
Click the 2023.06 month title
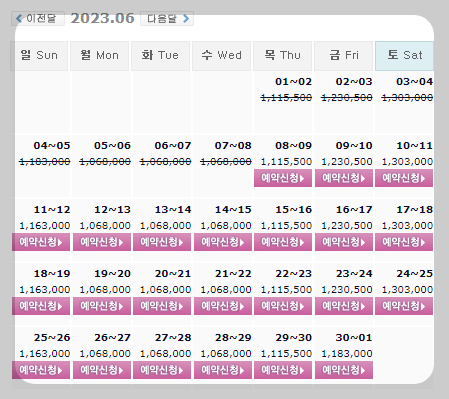pyautogui.click(x=103, y=18)
